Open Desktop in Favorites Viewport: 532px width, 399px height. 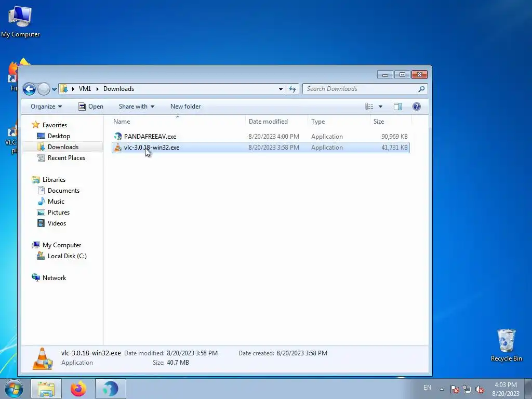(x=59, y=136)
